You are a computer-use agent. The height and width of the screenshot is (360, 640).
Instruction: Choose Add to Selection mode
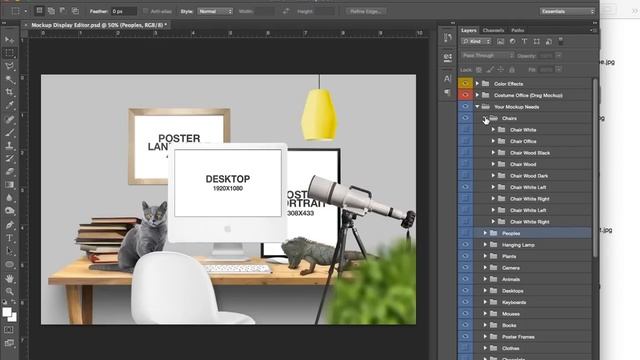[51, 11]
